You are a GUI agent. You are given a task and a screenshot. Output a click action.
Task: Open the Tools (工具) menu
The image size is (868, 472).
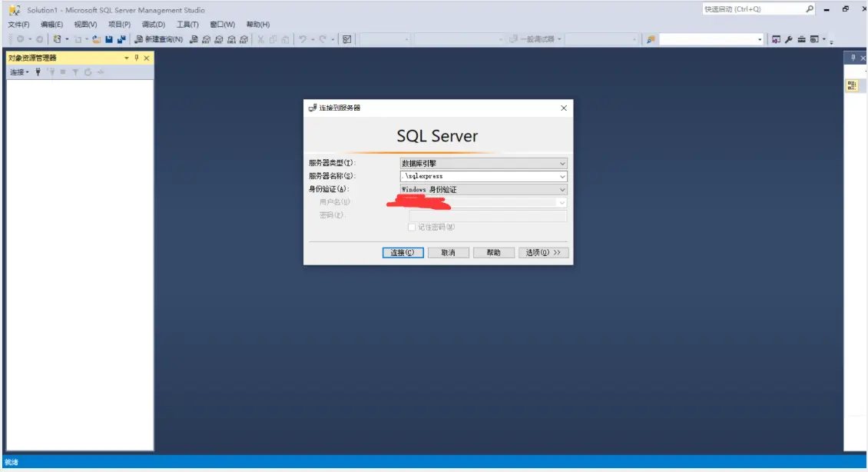tap(187, 25)
